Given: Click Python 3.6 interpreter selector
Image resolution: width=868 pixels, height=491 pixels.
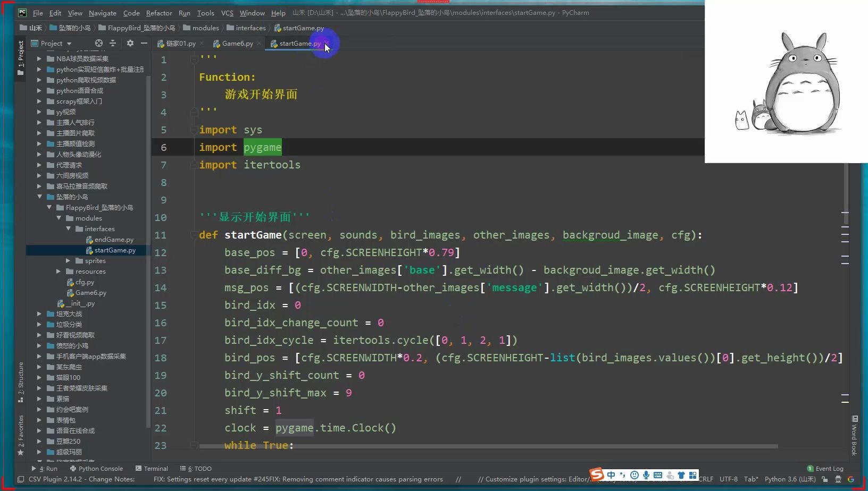Looking at the screenshot, I should pos(790,479).
